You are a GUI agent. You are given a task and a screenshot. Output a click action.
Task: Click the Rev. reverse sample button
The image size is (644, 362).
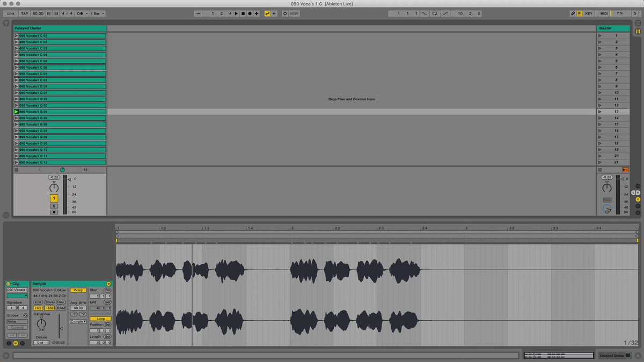61,302
